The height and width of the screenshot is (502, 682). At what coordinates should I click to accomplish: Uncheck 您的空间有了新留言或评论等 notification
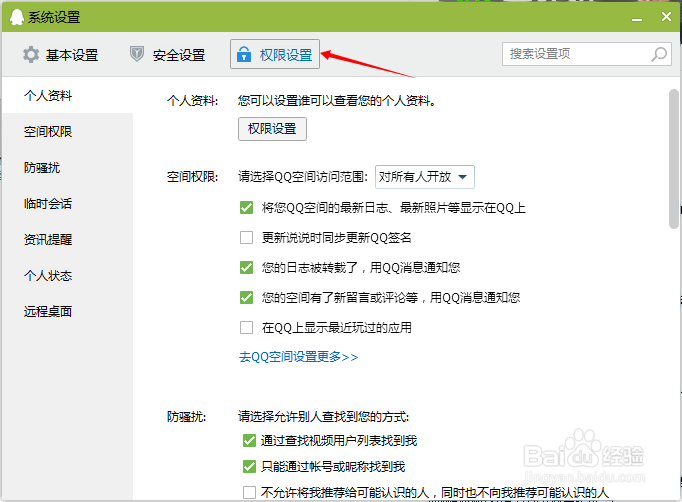[x=246, y=298]
